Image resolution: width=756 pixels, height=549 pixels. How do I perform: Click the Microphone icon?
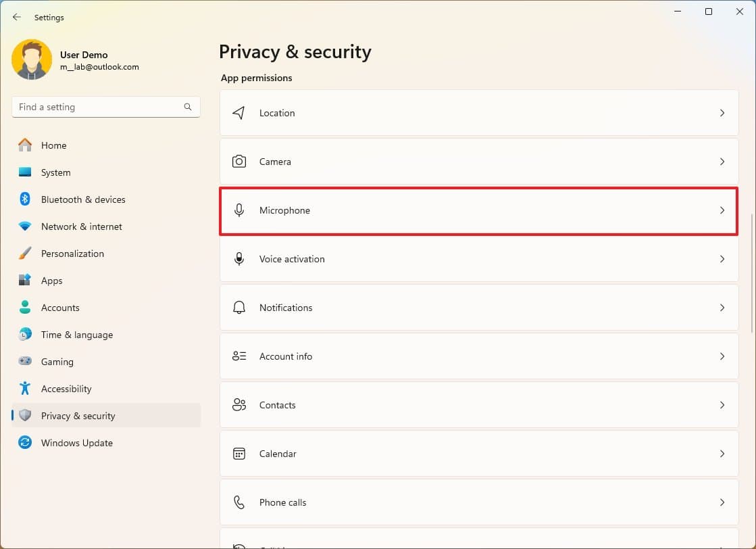click(238, 210)
